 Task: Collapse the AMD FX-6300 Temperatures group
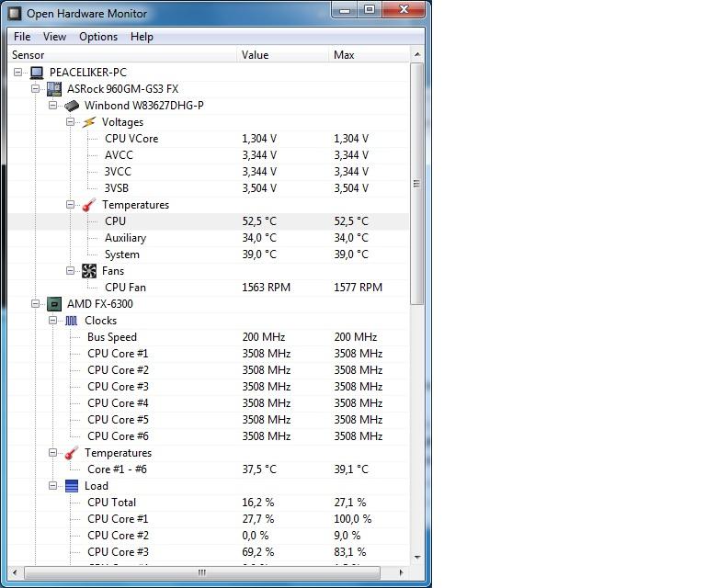[52, 453]
